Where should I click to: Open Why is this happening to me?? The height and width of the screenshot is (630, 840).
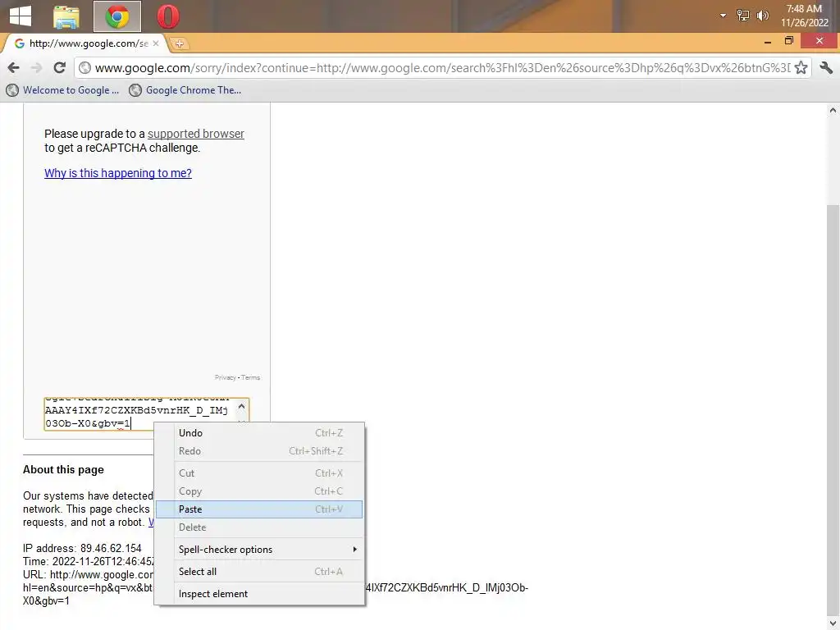118,173
